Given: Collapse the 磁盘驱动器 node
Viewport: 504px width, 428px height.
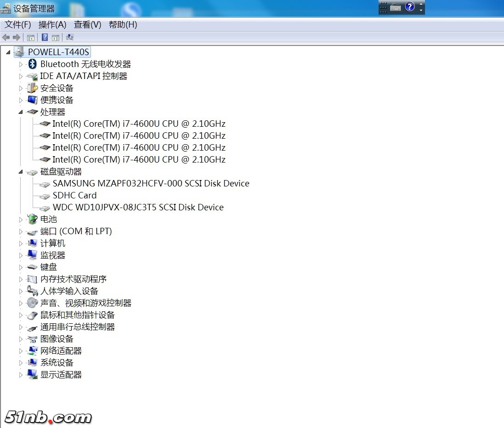Looking at the screenshot, I should click(x=21, y=172).
